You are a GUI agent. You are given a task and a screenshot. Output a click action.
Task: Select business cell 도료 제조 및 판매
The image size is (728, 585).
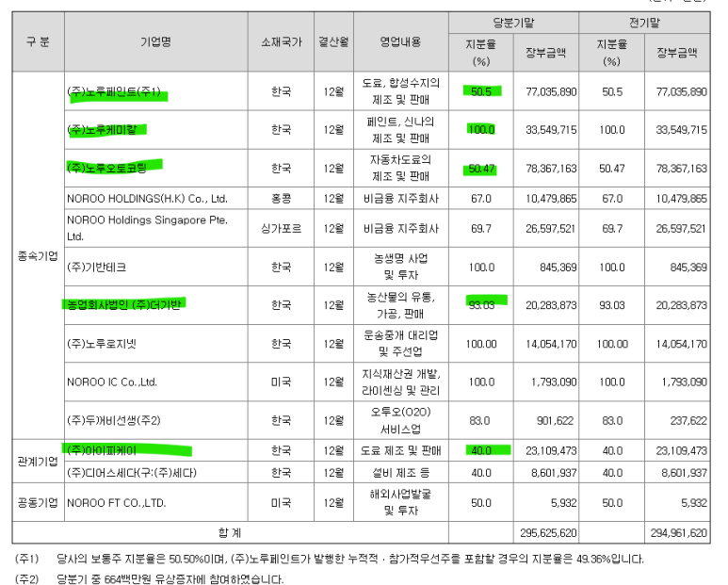point(400,450)
